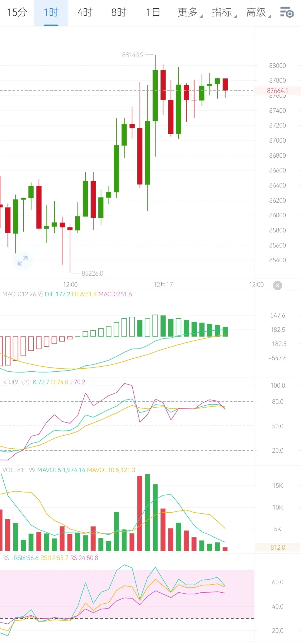
Task: Tap the RSI24:50.8 value
Action: click(x=84, y=558)
